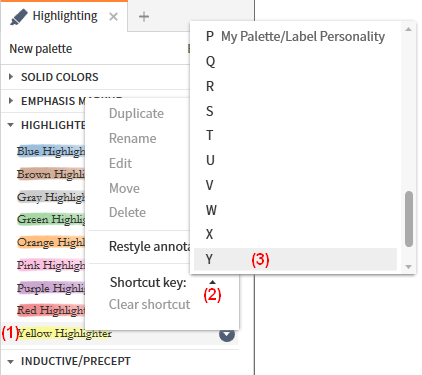The height and width of the screenshot is (375, 422).
Task: Expand the SOLID COLORS section
Action: click(11, 77)
